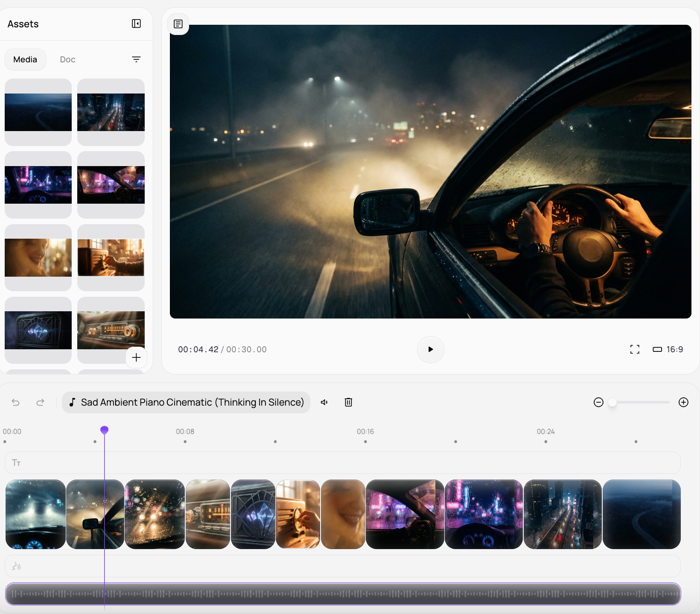This screenshot has height=614, width=700.
Task: Switch to the Doc tab
Action: point(67,59)
